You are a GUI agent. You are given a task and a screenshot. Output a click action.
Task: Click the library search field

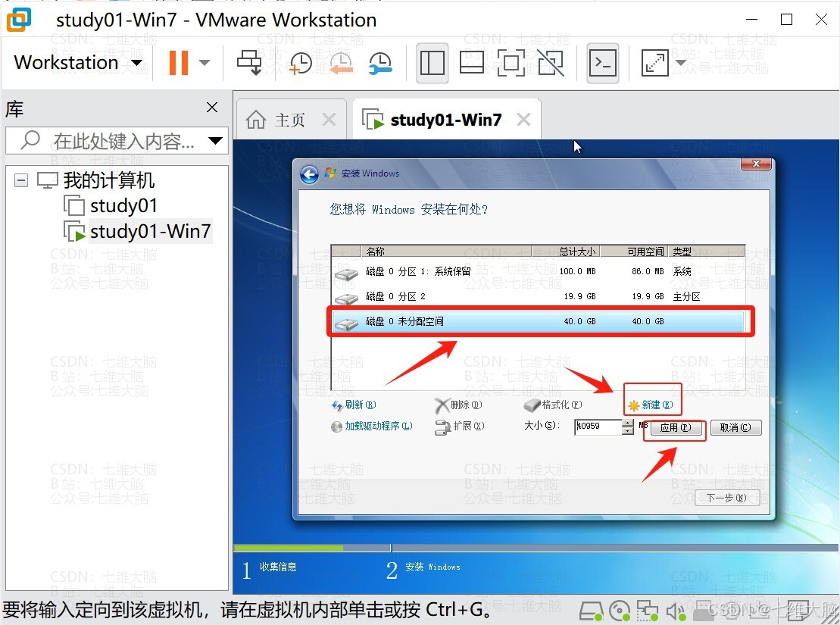pos(117,141)
